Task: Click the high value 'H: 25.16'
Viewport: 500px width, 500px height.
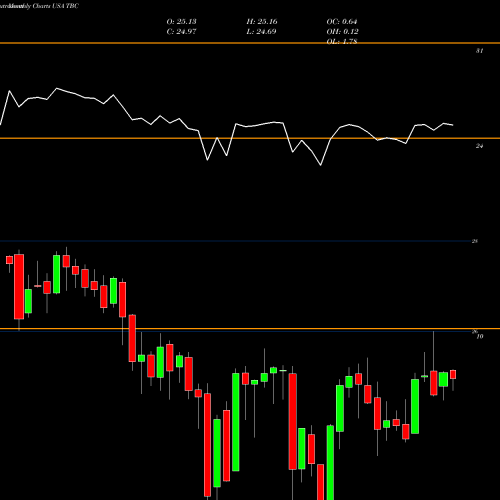Action: click(x=262, y=22)
